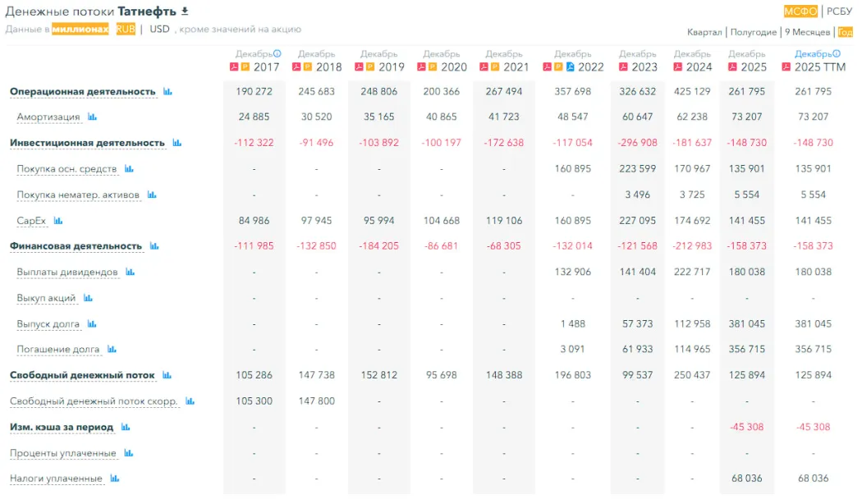Show chart for Выплаты дивидендов
The width and height of the screenshot is (862, 504).
(130, 273)
